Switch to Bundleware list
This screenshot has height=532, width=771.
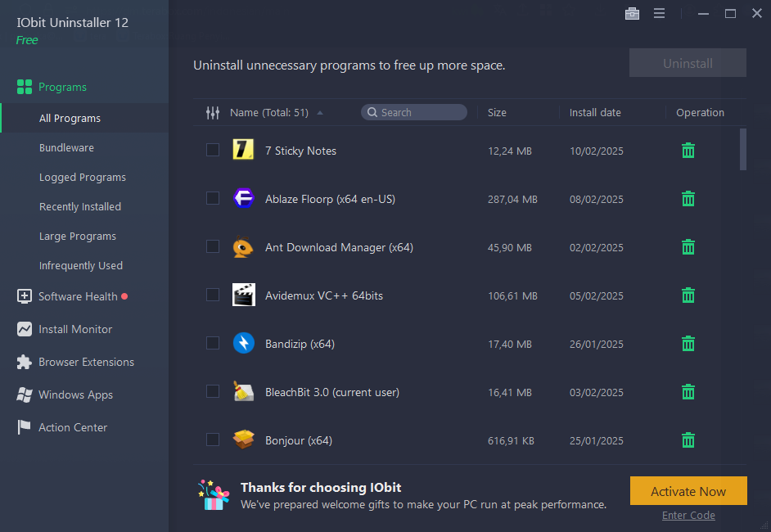click(x=66, y=148)
